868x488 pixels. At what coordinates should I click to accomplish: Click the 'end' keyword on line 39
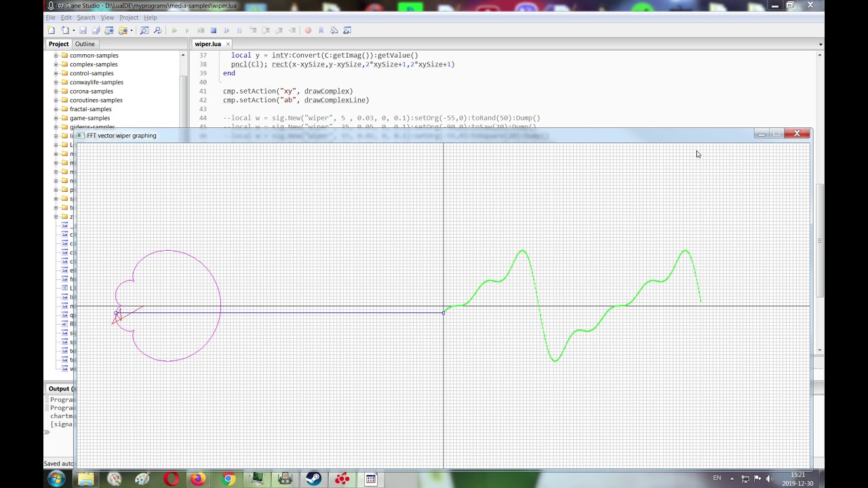click(229, 73)
